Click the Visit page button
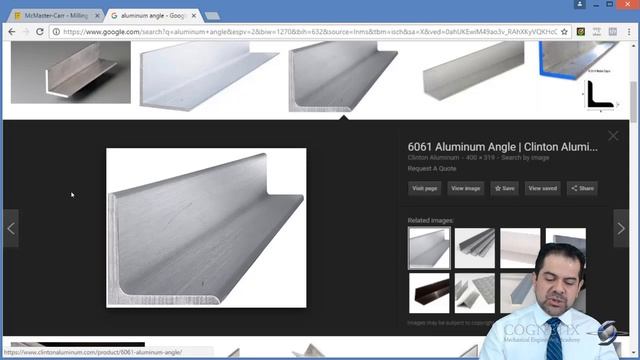Image resolution: width=640 pixels, height=360 pixels. click(424, 188)
